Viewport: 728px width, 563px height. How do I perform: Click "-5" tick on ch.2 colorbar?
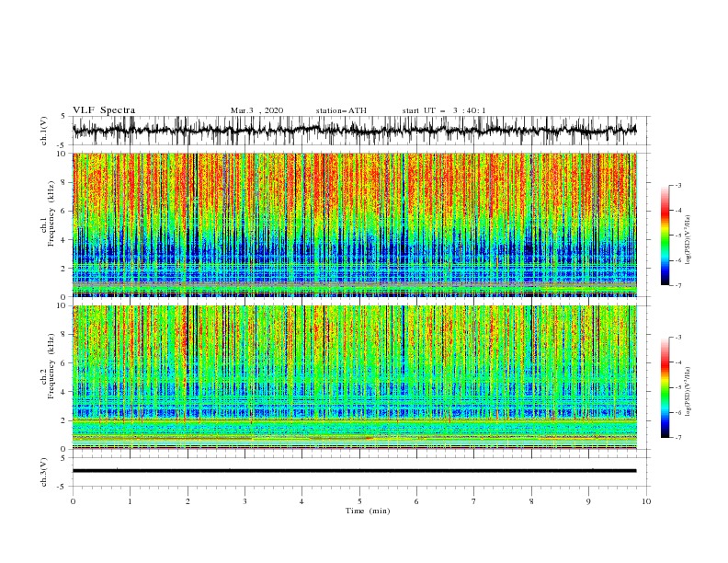tap(677, 387)
